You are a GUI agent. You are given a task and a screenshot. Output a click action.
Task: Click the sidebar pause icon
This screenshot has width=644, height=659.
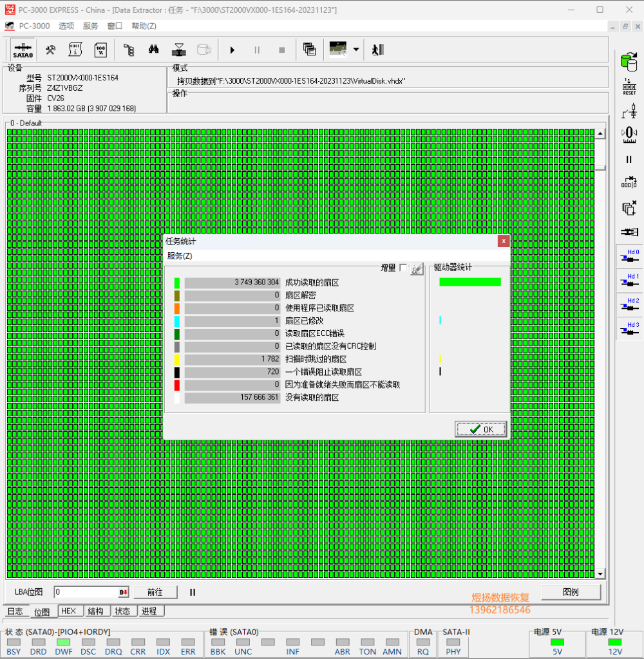[x=629, y=160]
